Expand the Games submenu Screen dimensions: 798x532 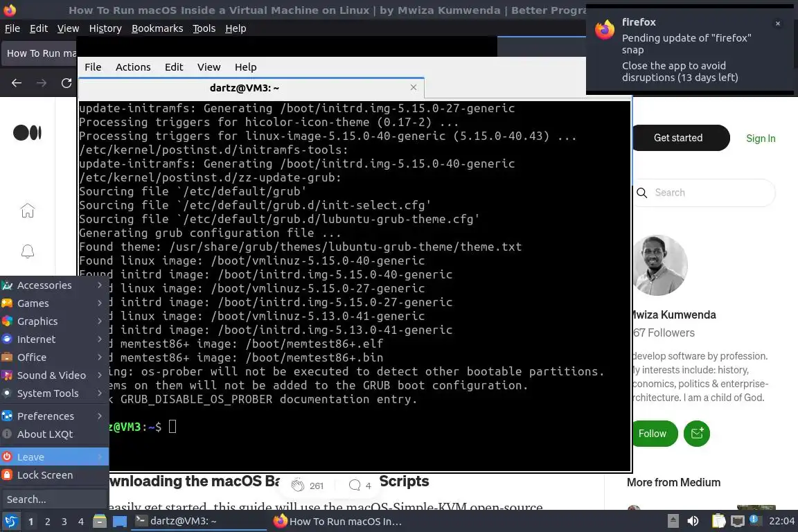click(x=55, y=303)
